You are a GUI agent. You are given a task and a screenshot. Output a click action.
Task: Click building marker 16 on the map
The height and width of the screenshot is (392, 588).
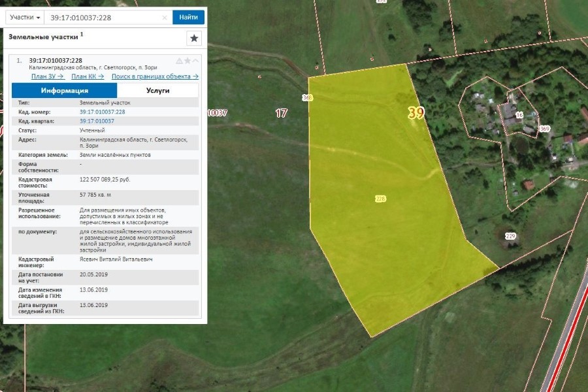pos(519,115)
